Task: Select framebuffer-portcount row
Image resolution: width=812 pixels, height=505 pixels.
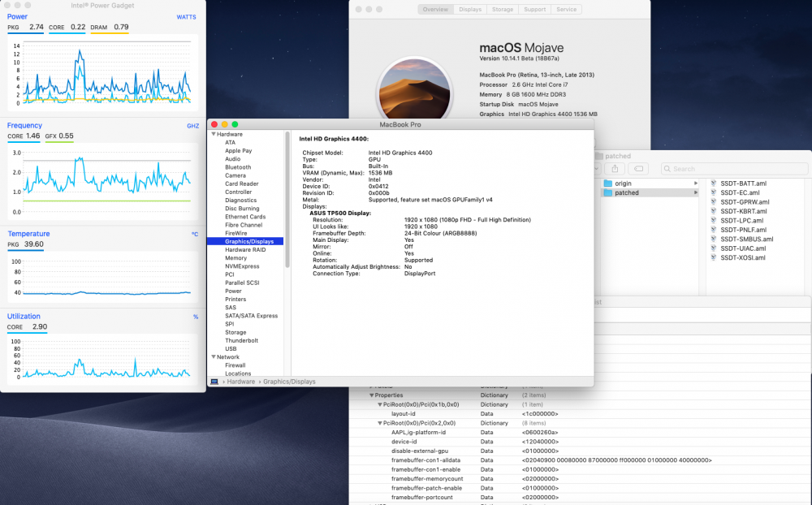Action: click(580, 498)
